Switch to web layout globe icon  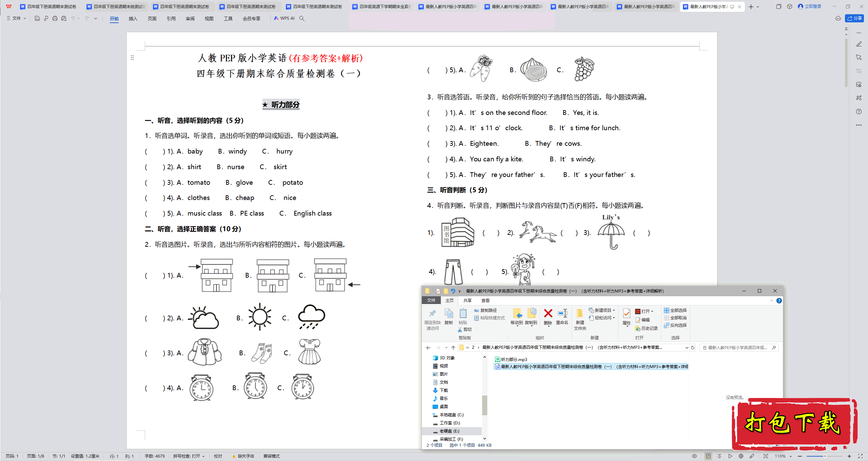click(741, 456)
